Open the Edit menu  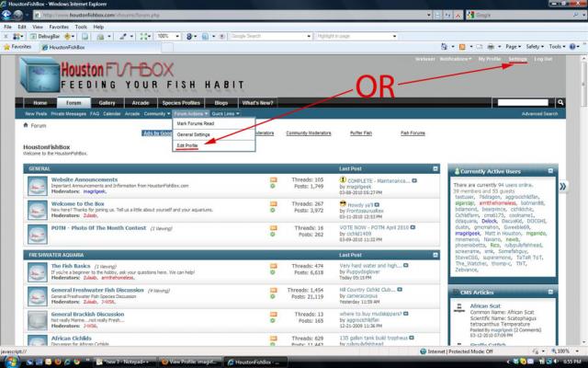22,27
